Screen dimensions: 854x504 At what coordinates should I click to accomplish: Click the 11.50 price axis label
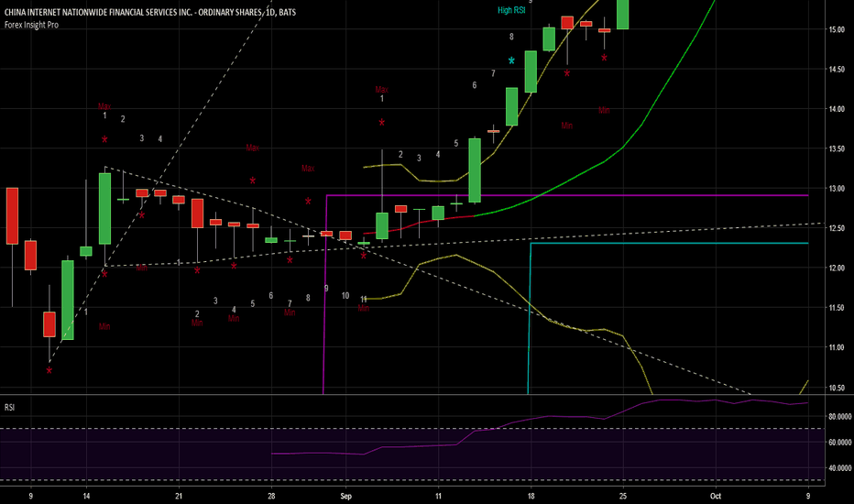coord(837,308)
